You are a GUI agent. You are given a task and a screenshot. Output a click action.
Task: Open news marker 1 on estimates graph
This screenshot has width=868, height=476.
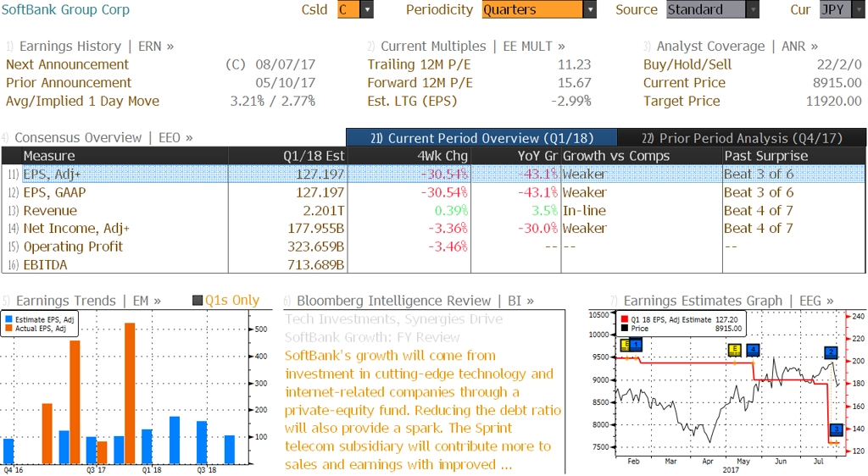click(636, 345)
